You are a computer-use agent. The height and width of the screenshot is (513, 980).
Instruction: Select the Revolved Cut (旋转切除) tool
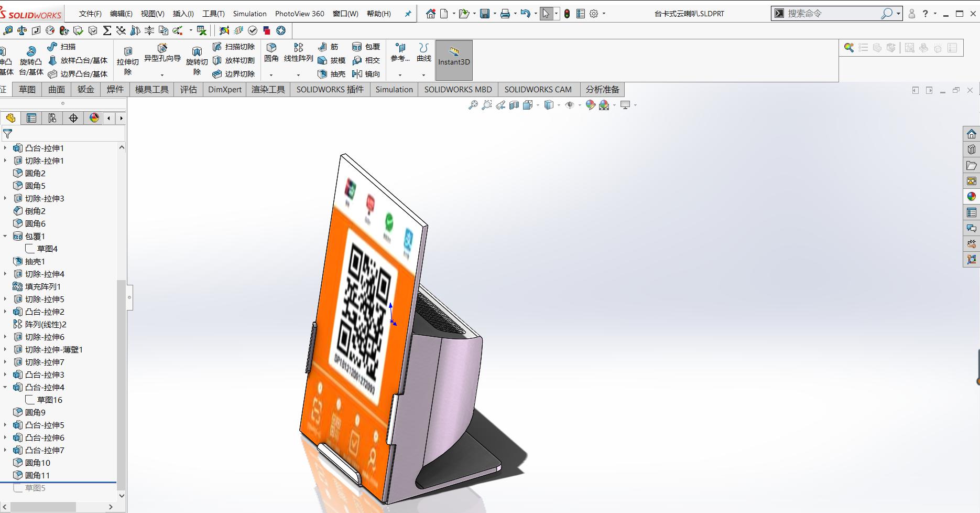tap(197, 60)
